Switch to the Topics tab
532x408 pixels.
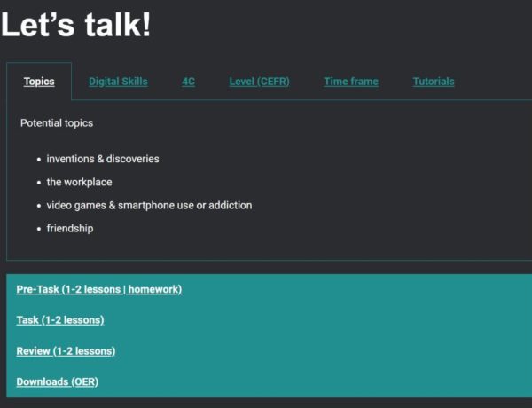(39, 82)
